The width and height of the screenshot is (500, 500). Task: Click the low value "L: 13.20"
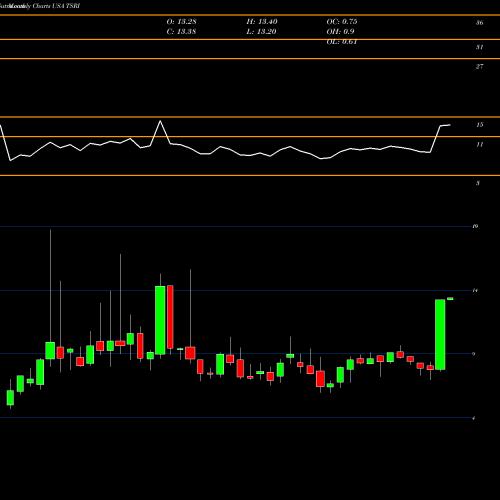click(261, 32)
